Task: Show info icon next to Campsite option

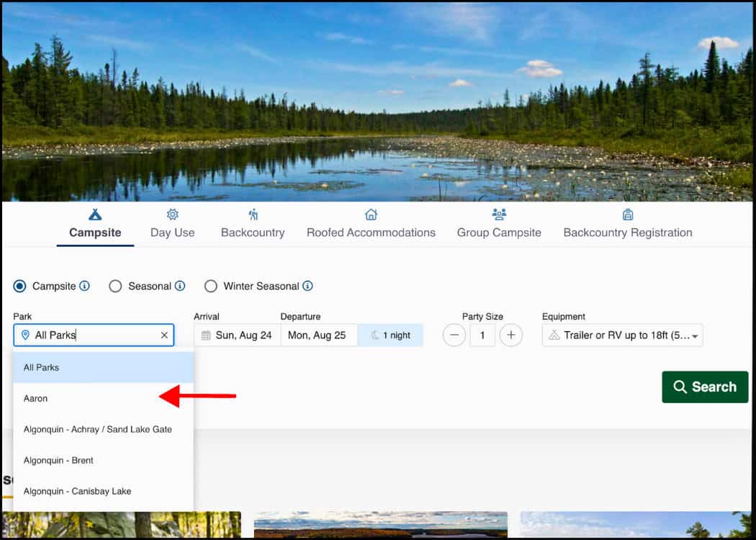Action: tap(84, 286)
